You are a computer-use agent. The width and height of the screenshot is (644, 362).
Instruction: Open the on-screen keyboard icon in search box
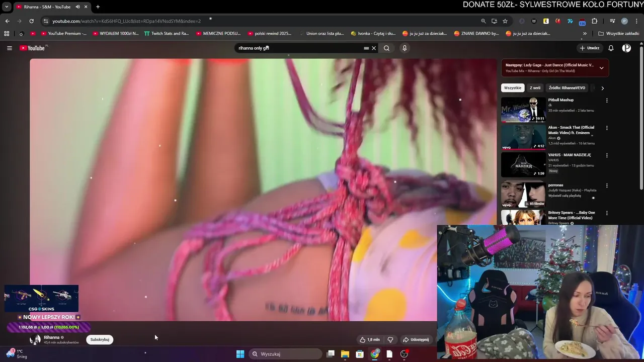[x=366, y=48]
